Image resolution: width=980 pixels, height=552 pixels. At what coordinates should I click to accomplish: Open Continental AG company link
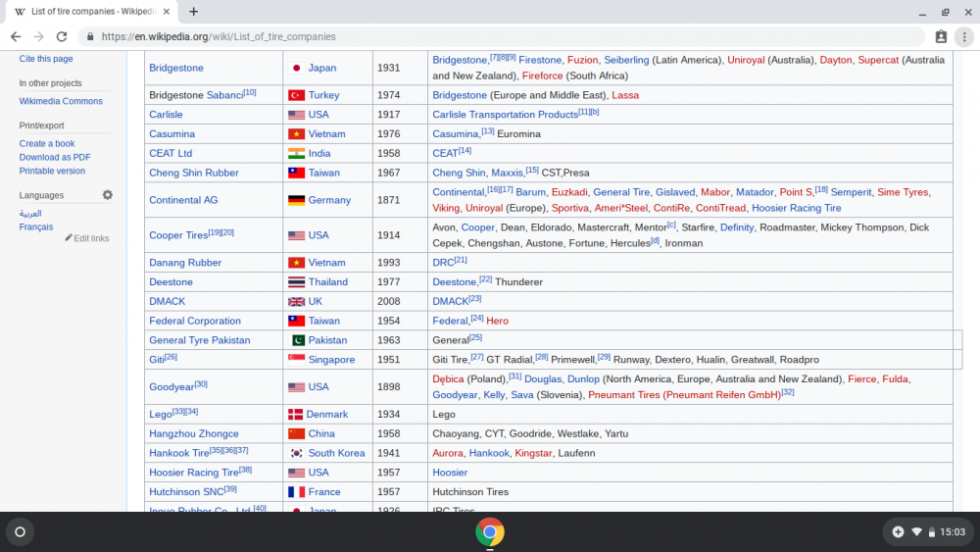coord(184,200)
